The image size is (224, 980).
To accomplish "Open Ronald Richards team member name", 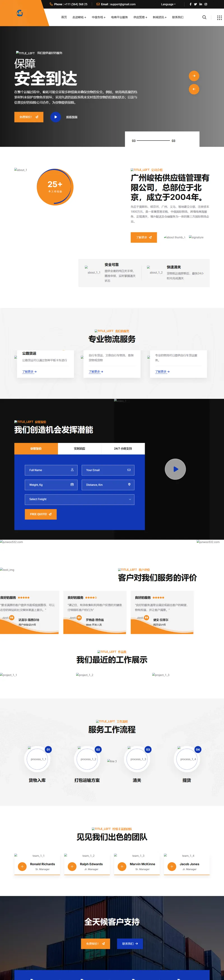I will 43,864.
